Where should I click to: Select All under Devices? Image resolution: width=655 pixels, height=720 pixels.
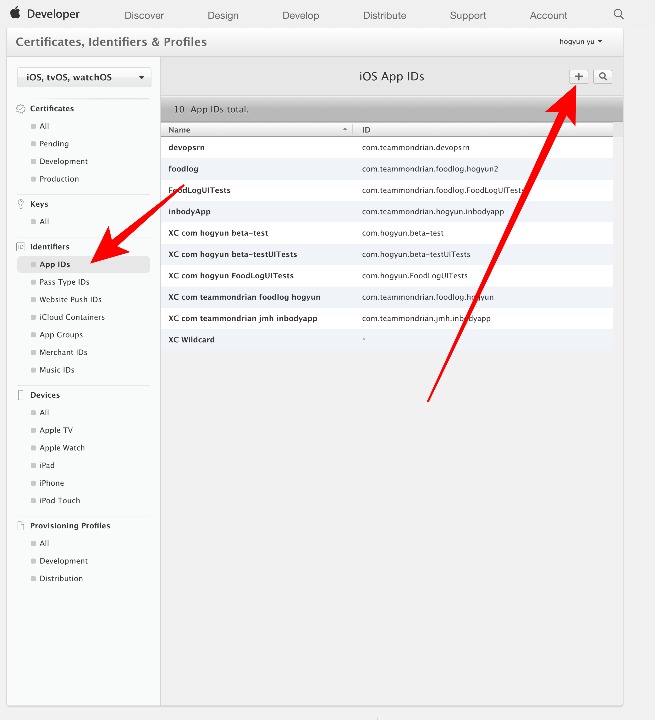tap(44, 412)
